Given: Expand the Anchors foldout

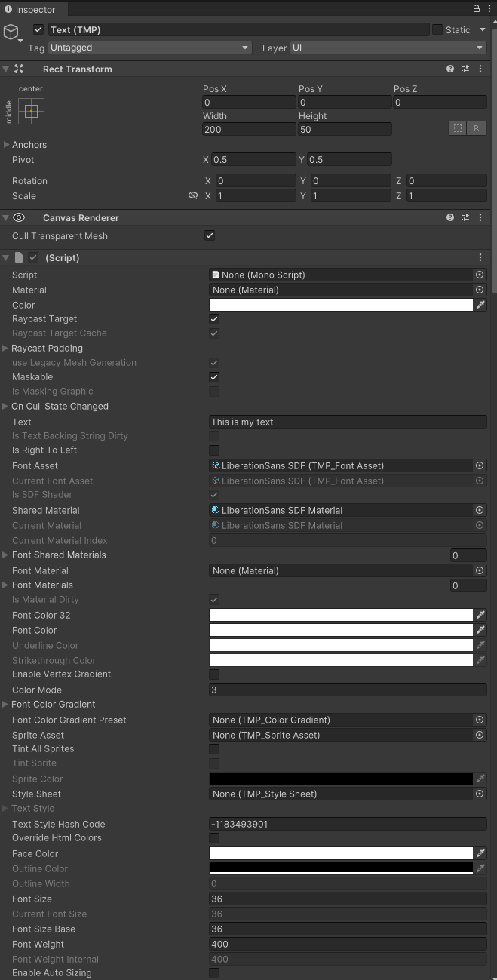Looking at the screenshot, I should (x=7, y=145).
